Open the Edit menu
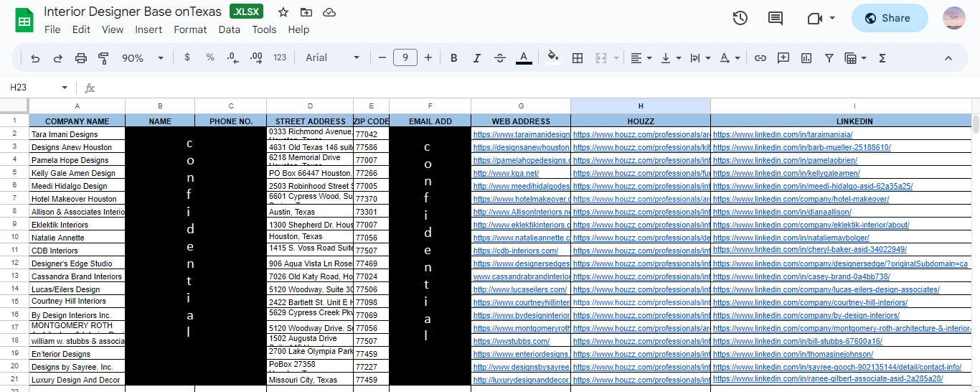Image resolution: width=980 pixels, height=392 pixels. pos(81,29)
